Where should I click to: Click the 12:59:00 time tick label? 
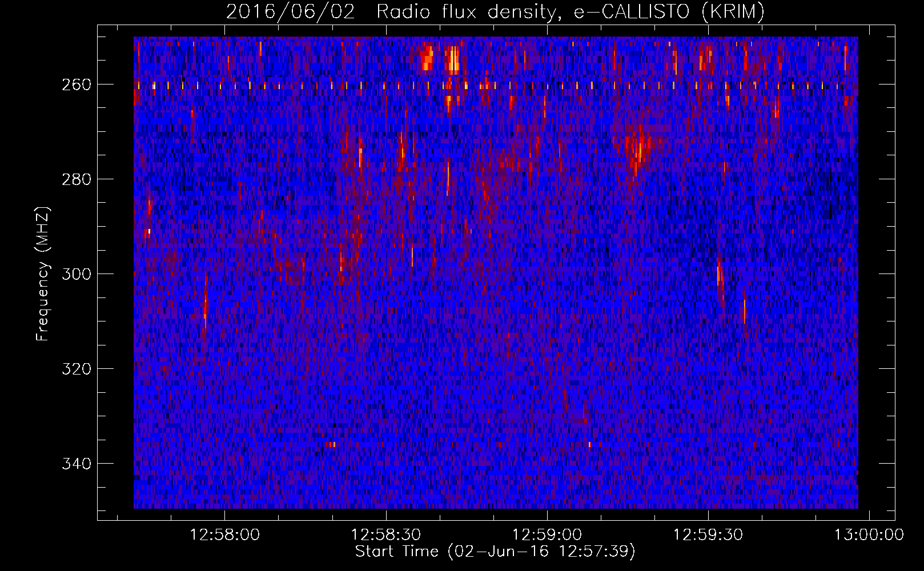click(x=547, y=535)
